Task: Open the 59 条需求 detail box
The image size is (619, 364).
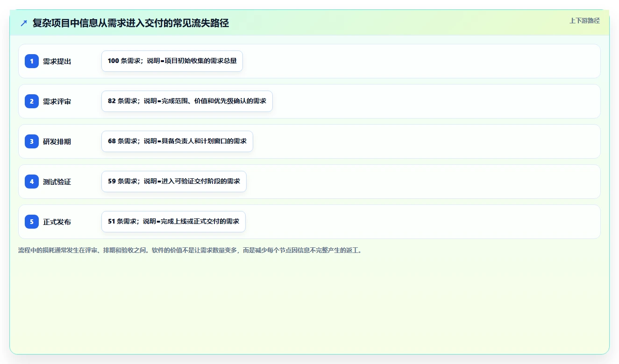Action: tap(174, 182)
